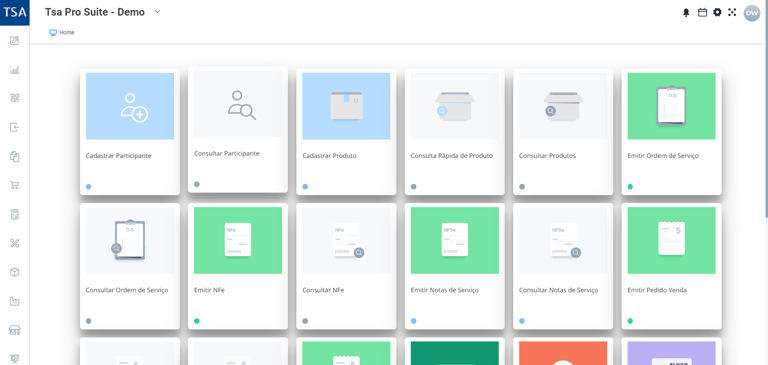Click the Consulta Rápida de Produto label
The image size is (768, 365).
pyautogui.click(x=452, y=156)
